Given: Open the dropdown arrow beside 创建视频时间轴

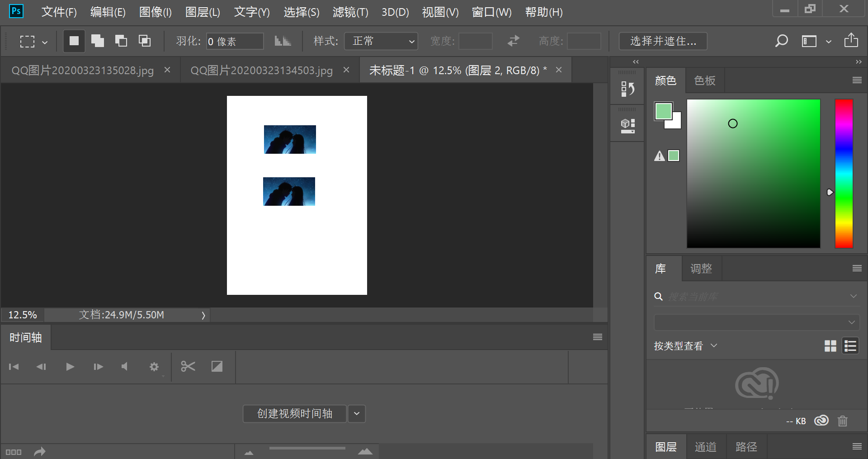Looking at the screenshot, I should pyautogui.click(x=357, y=413).
